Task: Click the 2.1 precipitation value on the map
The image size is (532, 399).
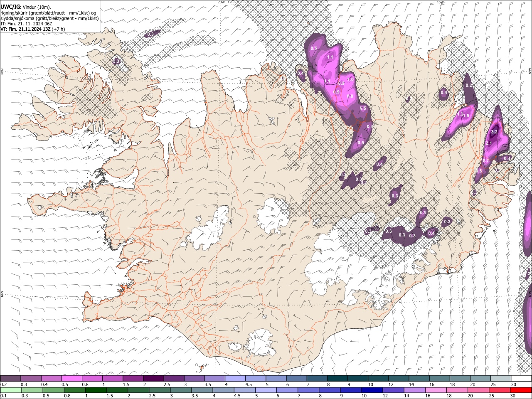Action: pos(489,143)
